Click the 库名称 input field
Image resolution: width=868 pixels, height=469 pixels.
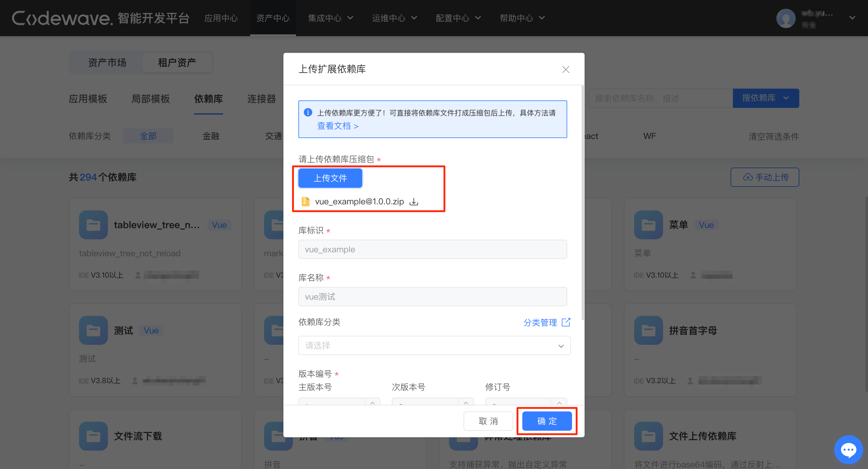[x=432, y=297]
